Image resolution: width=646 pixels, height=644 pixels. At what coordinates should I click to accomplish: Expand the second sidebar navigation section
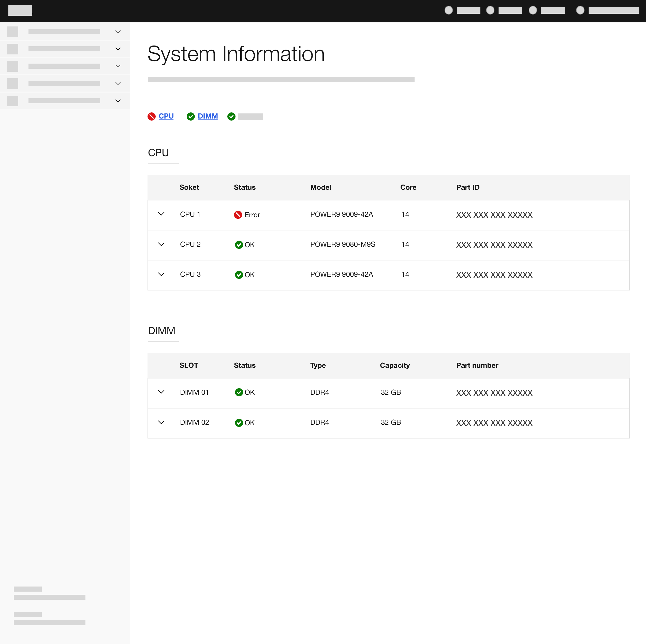[x=118, y=49]
